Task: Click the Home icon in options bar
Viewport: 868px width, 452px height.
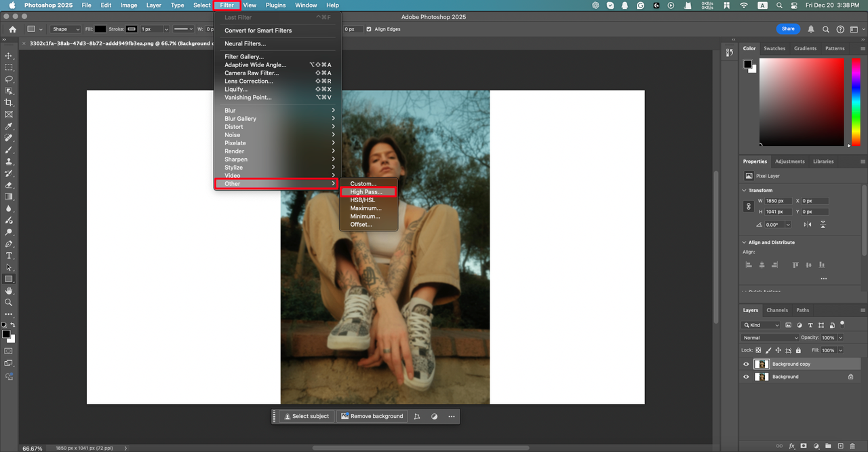Action: (12, 29)
